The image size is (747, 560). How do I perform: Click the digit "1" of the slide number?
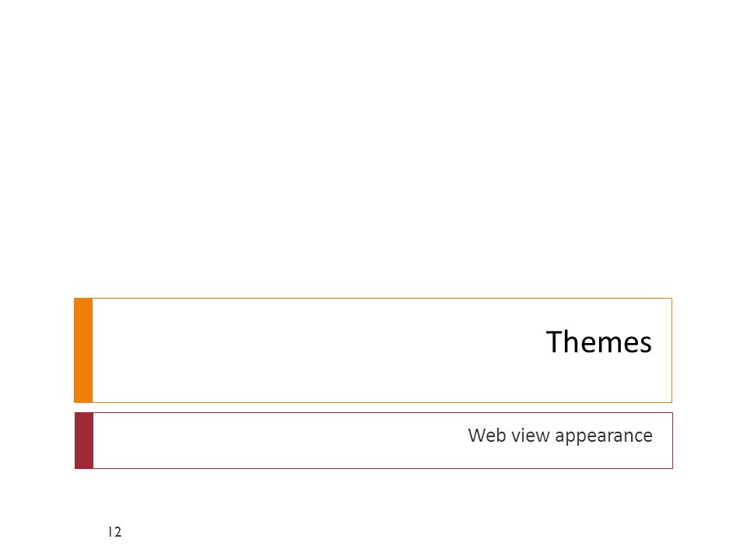pyautogui.click(x=110, y=532)
